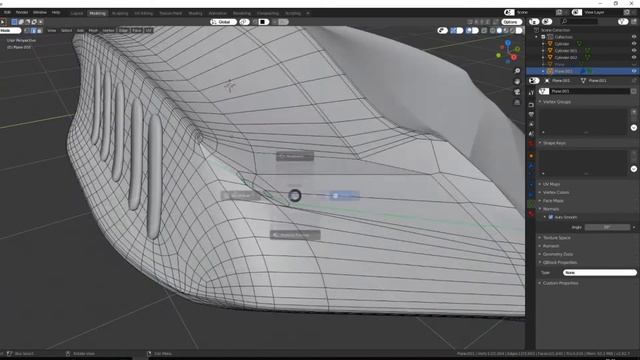Open the Remesh Type dropdown showing None
The height and width of the screenshot is (360, 640).
[x=600, y=273]
